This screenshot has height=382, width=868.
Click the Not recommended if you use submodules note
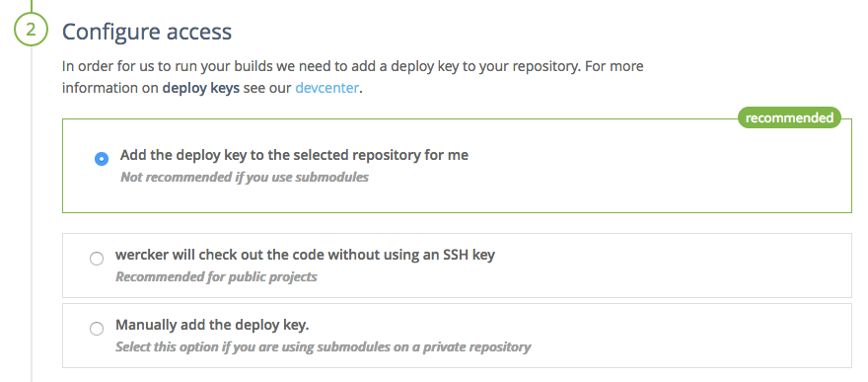245,178
